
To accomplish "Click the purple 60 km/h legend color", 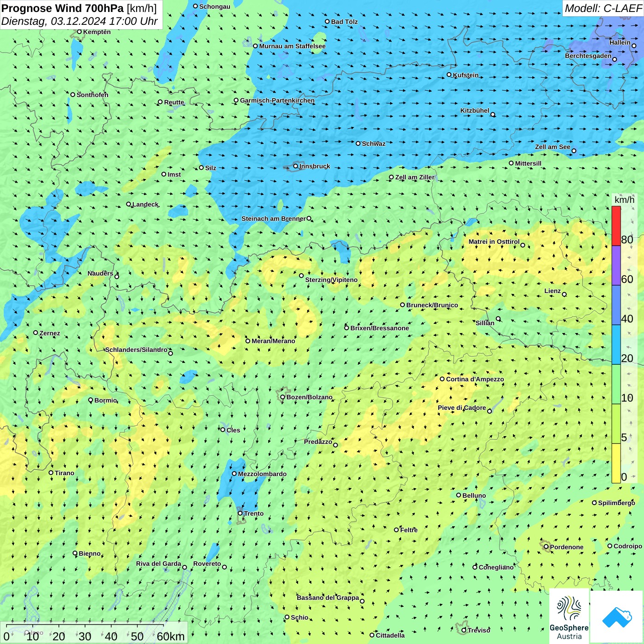I will coord(616,265).
